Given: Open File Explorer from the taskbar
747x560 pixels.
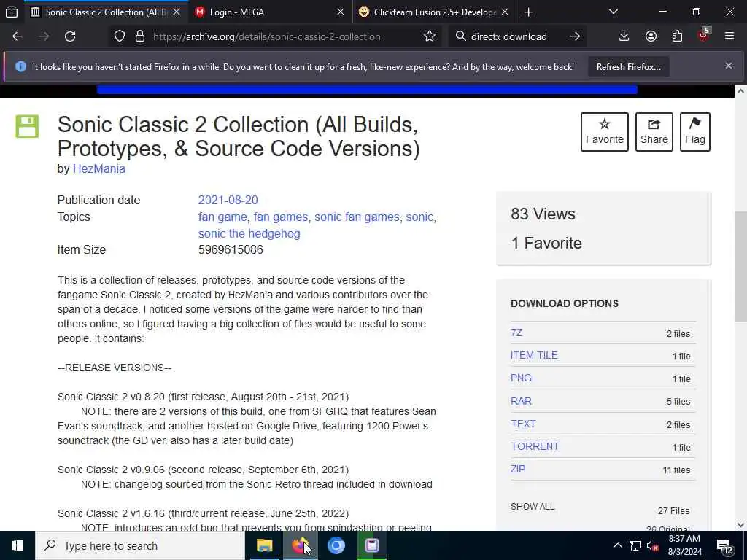Looking at the screenshot, I should [264, 545].
